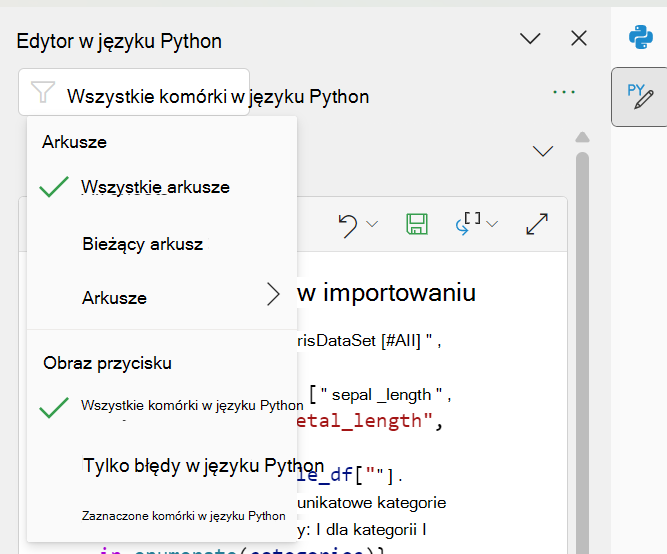The image size is (667, 554).
Task: Click the undo arrow icon
Action: click(x=348, y=225)
